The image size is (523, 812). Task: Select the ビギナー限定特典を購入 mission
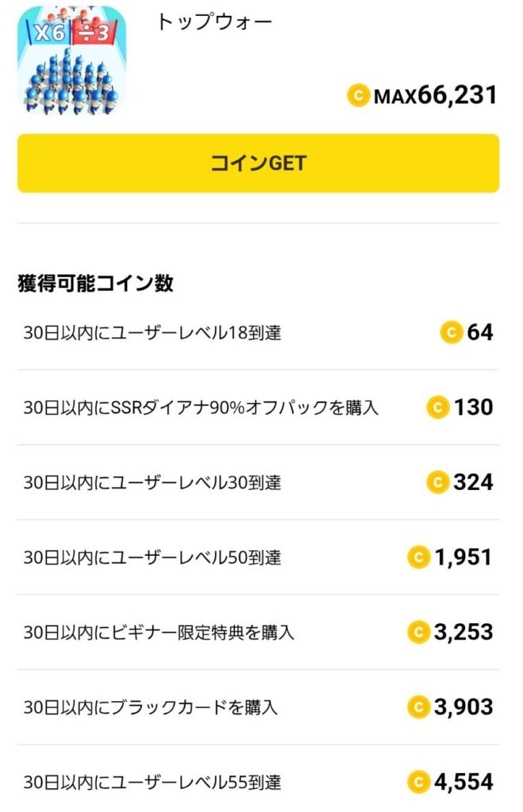[159, 633]
